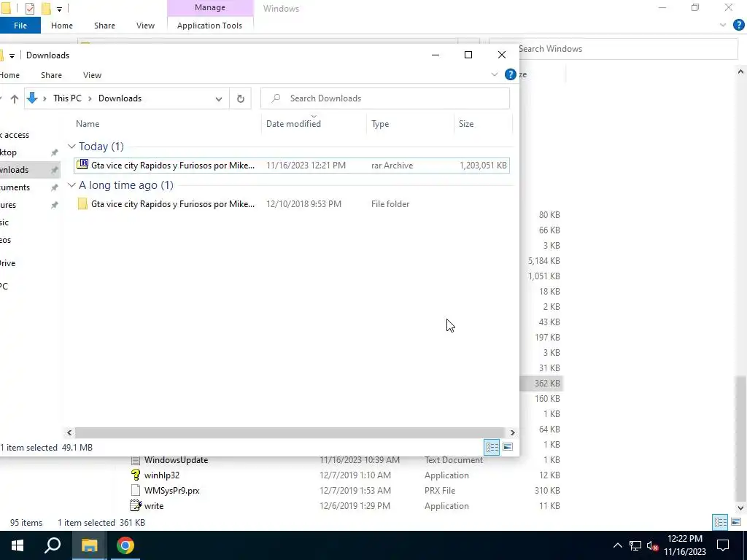Click the Downloads blue arrow location icon
This screenshot has width=747, height=560.
(32, 98)
